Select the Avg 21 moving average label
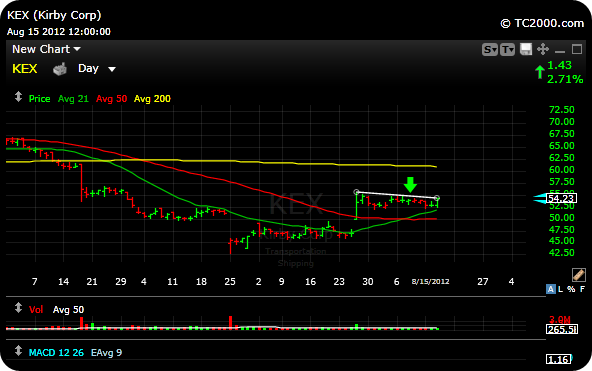The width and height of the screenshot is (592, 371). tap(73, 99)
